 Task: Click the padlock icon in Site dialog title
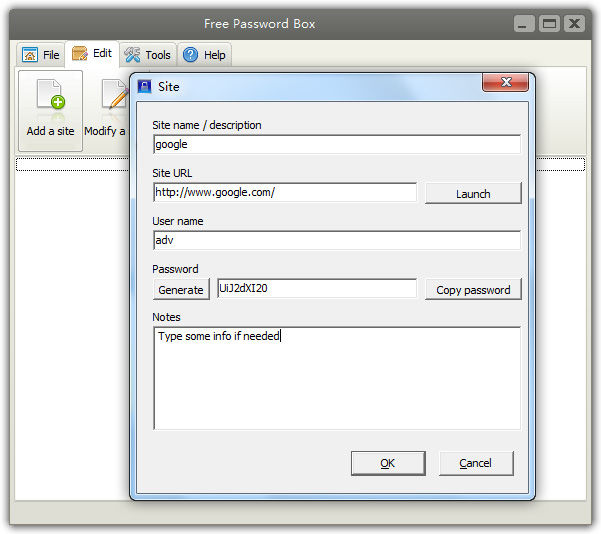coord(145,87)
